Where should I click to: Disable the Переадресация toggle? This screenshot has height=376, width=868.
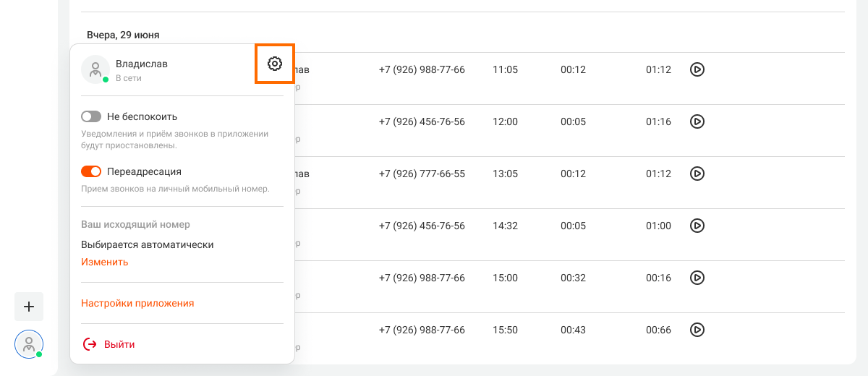[91, 171]
